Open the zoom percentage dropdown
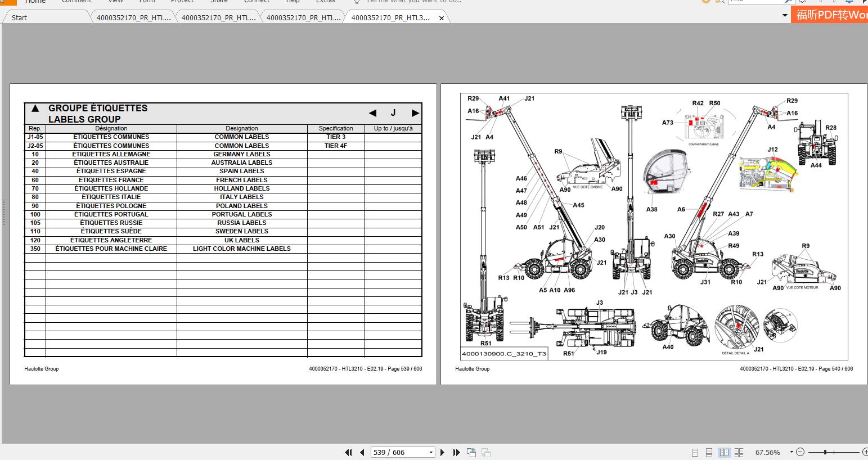 (x=790, y=452)
